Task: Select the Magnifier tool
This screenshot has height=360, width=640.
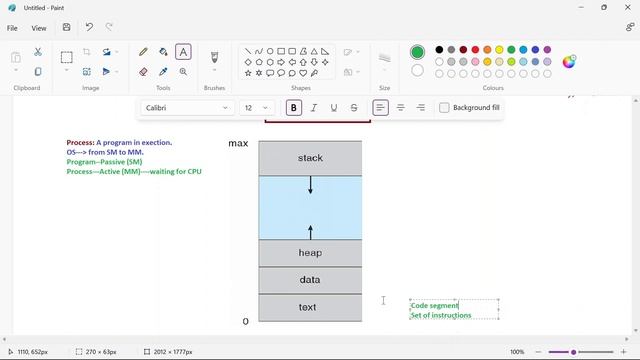Action: pyautogui.click(x=183, y=72)
